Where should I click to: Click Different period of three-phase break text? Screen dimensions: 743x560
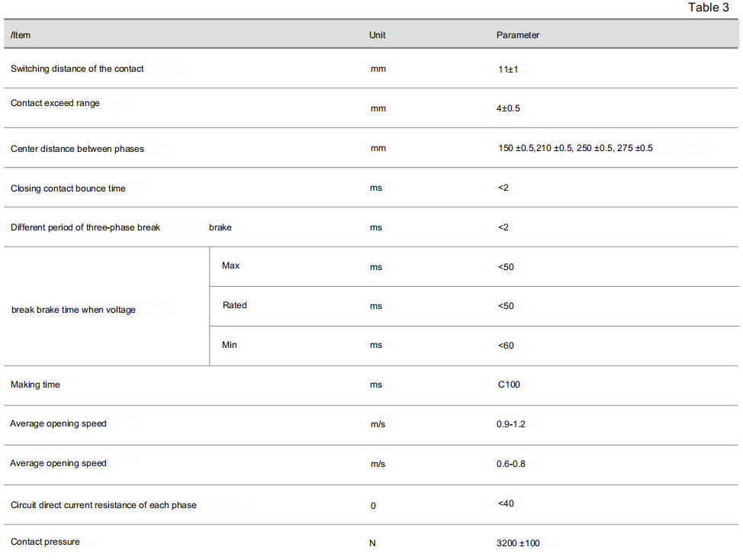85,227
